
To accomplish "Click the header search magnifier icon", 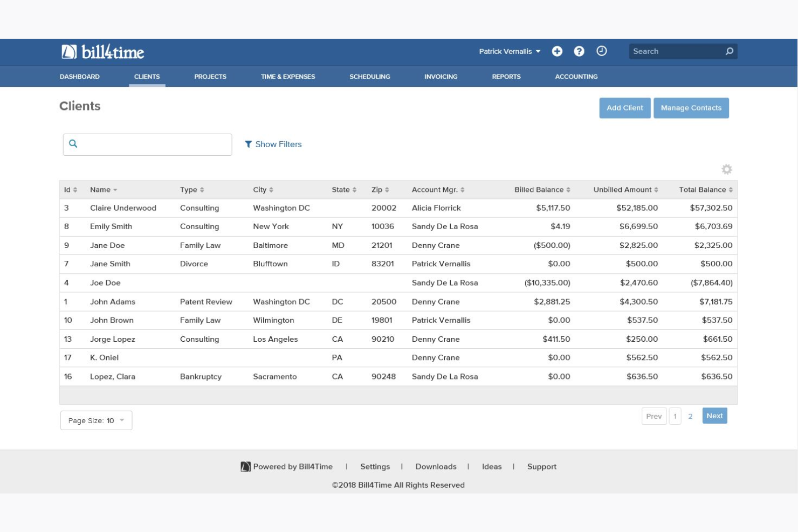I will coord(729,51).
